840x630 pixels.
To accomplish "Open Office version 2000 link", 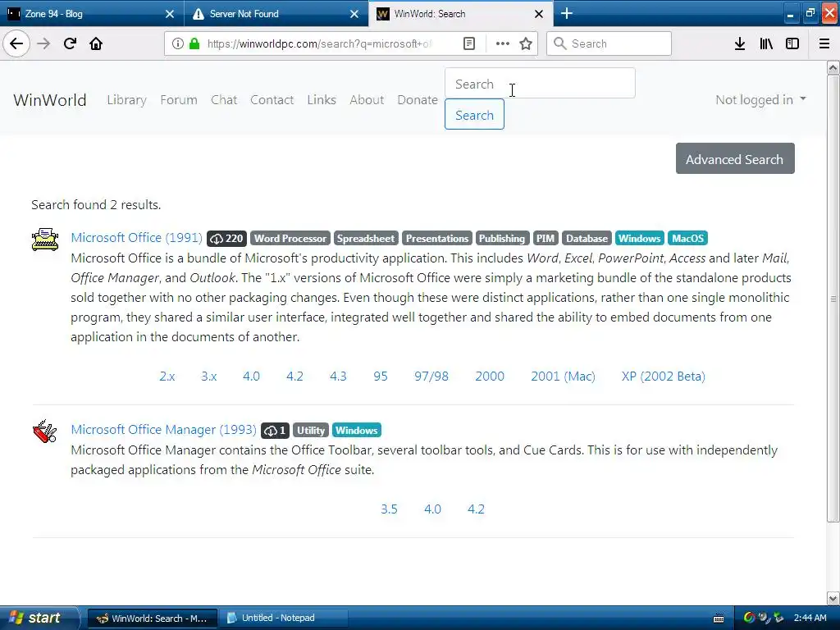I will click(x=490, y=376).
